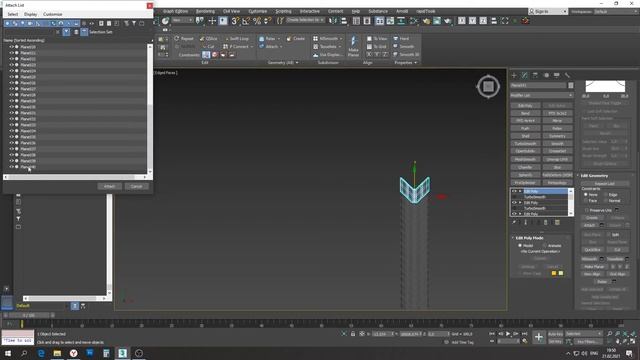Toggle the 3D Snaps icon
This screenshot has height=360, width=640.
(235, 21)
